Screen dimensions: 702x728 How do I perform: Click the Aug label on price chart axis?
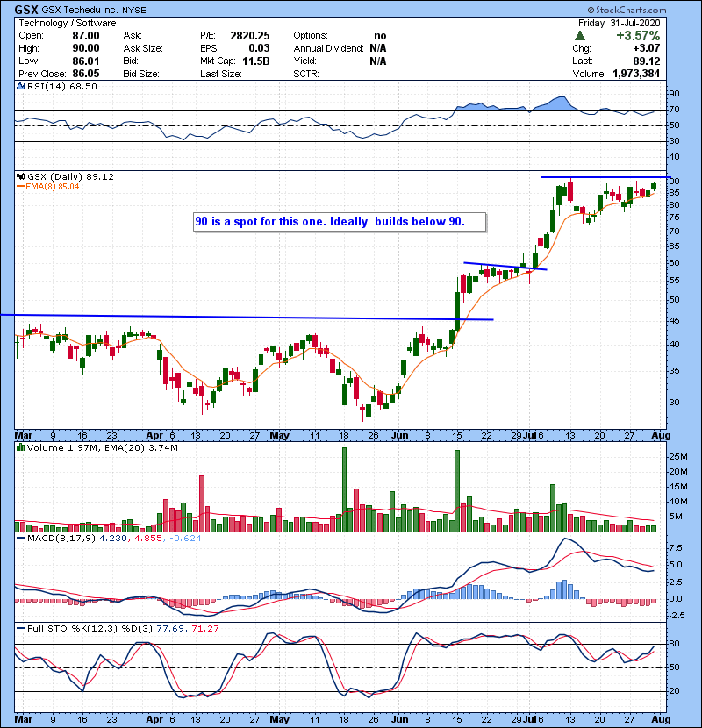coord(661,436)
